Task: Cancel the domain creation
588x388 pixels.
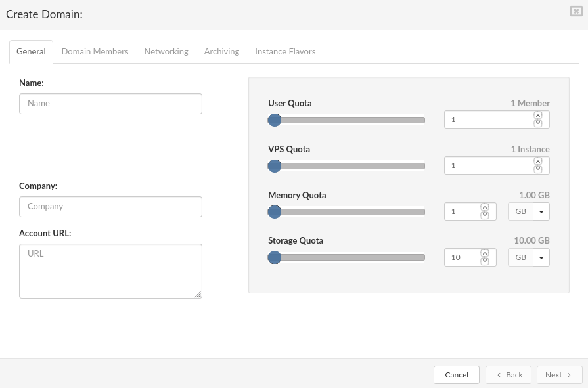Action: [456, 374]
